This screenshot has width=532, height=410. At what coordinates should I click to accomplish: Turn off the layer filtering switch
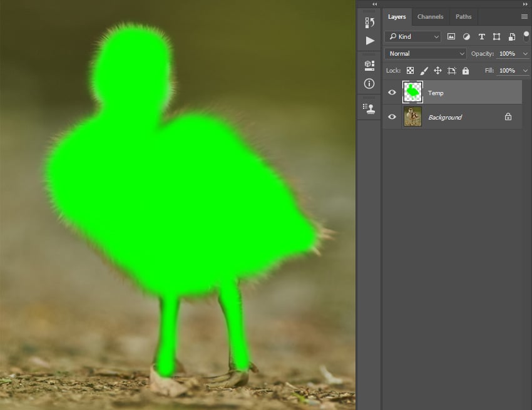(526, 36)
